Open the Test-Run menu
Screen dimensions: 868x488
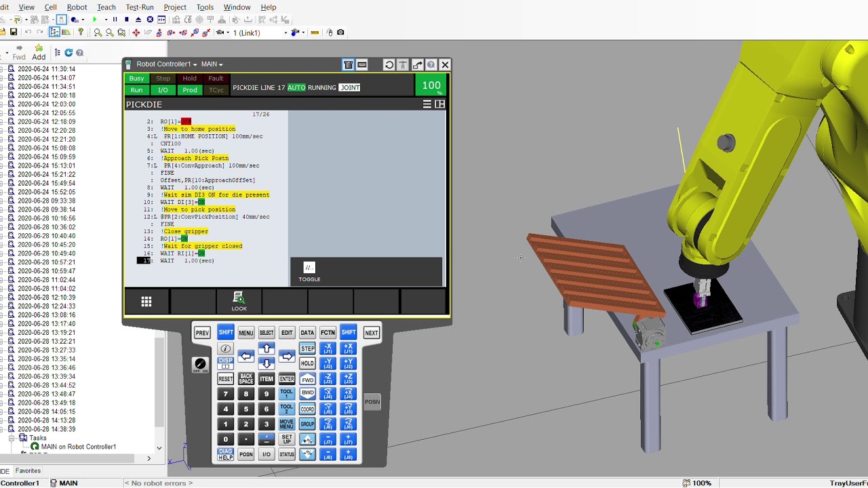click(x=140, y=7)
